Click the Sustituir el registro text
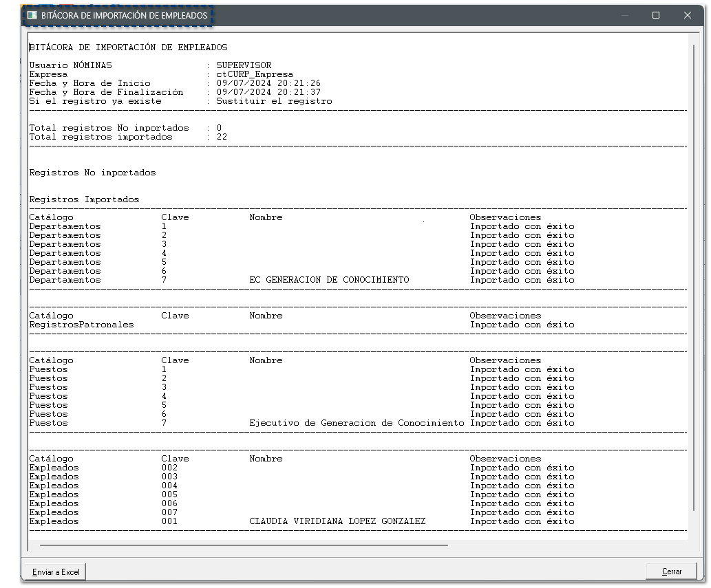 coord(274,101)
